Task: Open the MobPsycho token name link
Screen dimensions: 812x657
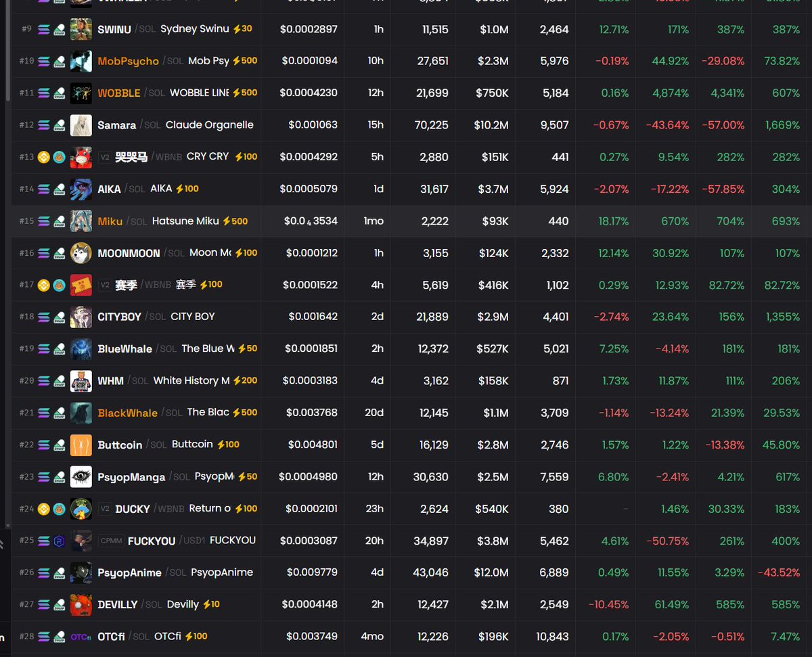Action: pyautogui.click(x=129, y=61)
